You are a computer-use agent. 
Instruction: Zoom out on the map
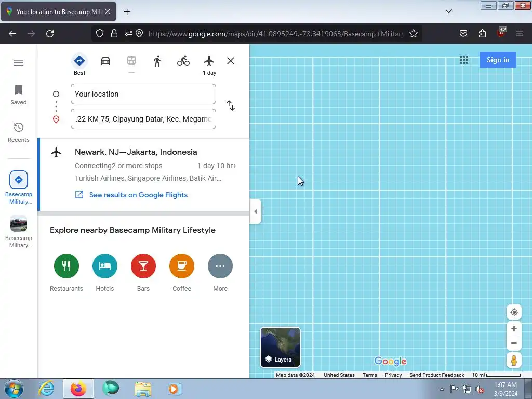point(514,343)
